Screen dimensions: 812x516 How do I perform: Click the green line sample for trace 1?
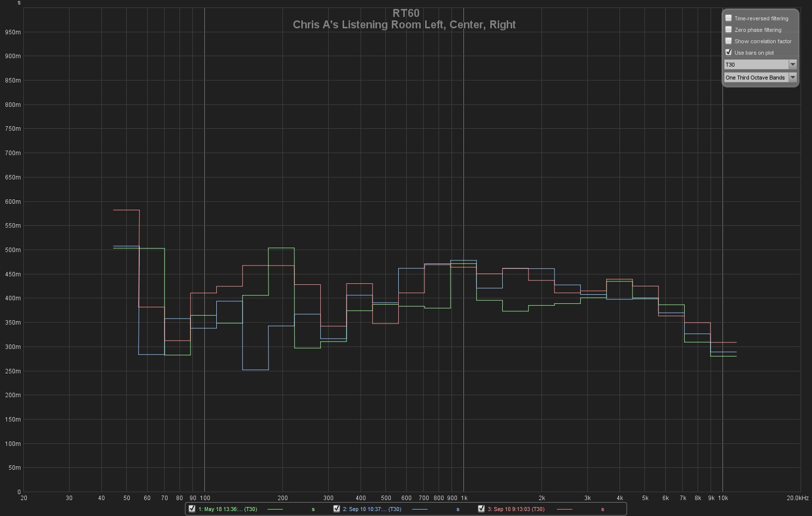point(275,510)
